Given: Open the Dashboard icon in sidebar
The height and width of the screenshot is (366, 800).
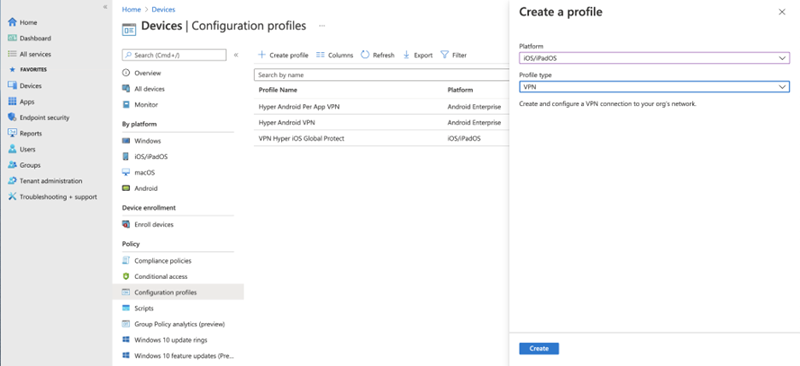Looking at the screenshot, I should [x=13, y=38].
